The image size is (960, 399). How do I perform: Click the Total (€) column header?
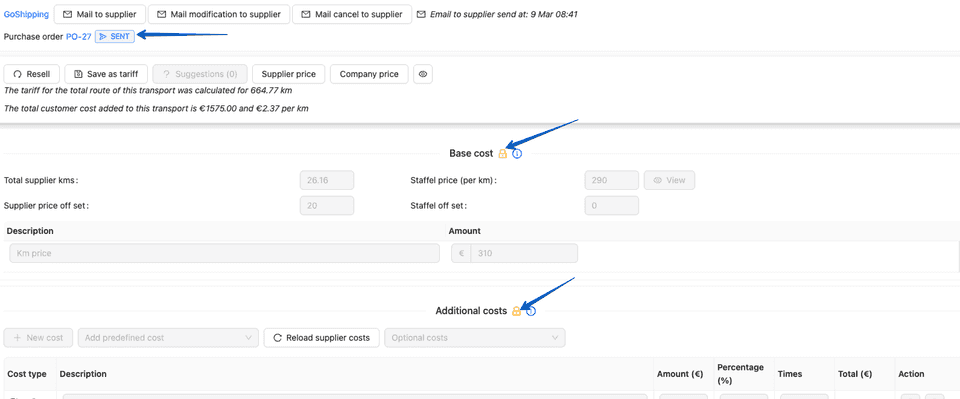click(x=855, y=374)
